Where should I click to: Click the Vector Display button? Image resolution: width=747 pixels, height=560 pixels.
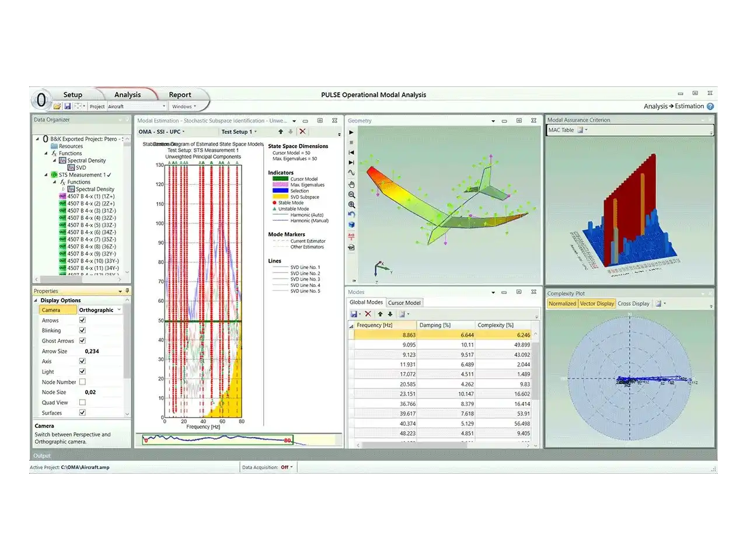point(596,304)
